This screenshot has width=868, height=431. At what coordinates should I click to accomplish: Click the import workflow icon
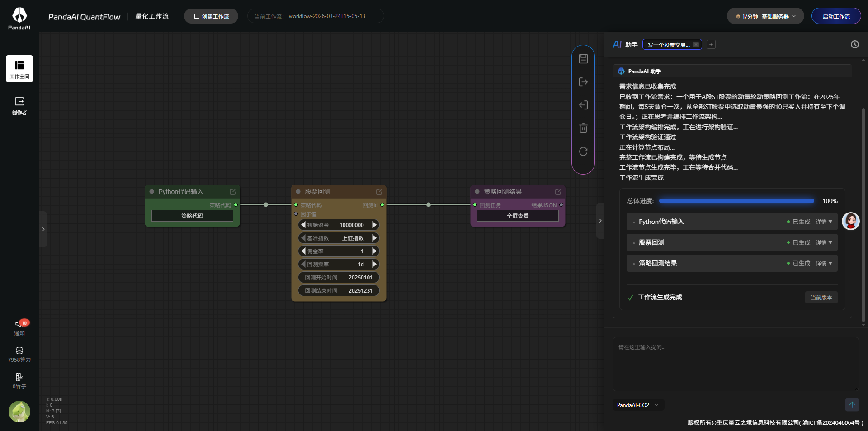583,105
